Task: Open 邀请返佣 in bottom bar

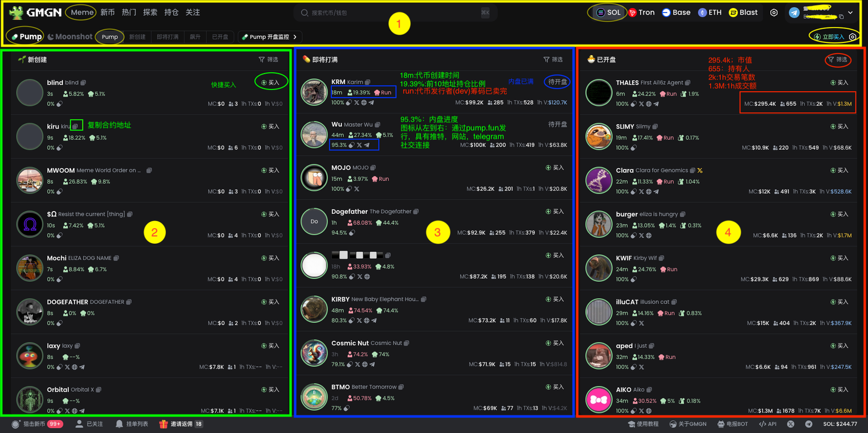Action: [x=181, y=424]
